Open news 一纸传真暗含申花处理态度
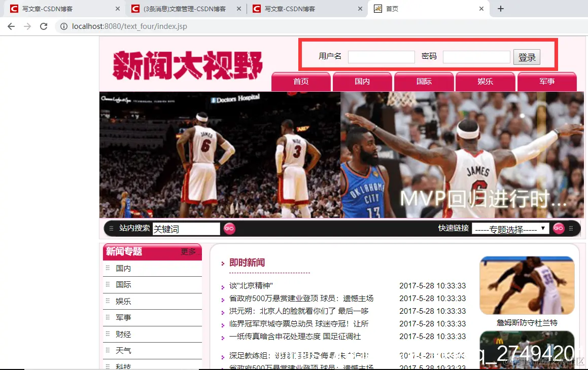This screenshot has height=370, width=588. point(295,337)
